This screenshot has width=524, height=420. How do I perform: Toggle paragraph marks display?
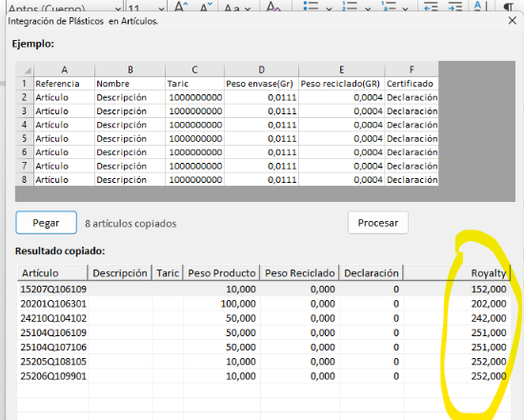click(x=509, y=6)
